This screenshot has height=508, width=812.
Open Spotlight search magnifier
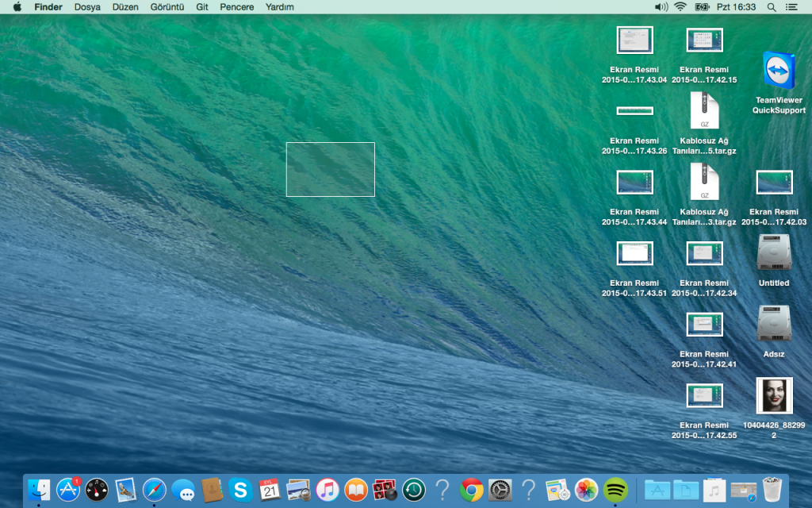click(772, 7)
